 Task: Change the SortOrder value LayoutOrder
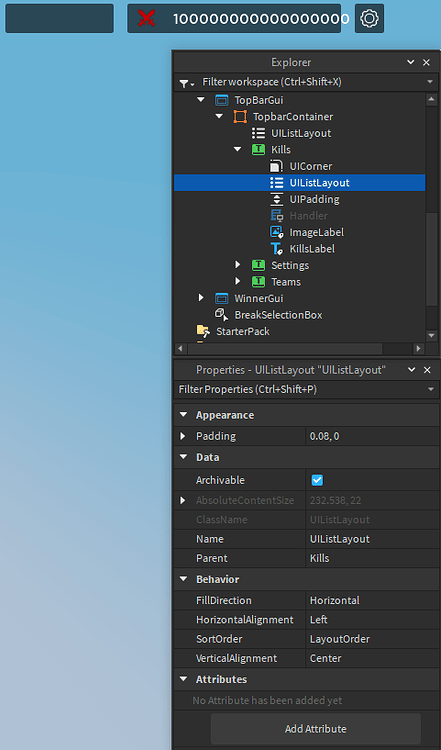pyautogui.click(x=340, y=639)
